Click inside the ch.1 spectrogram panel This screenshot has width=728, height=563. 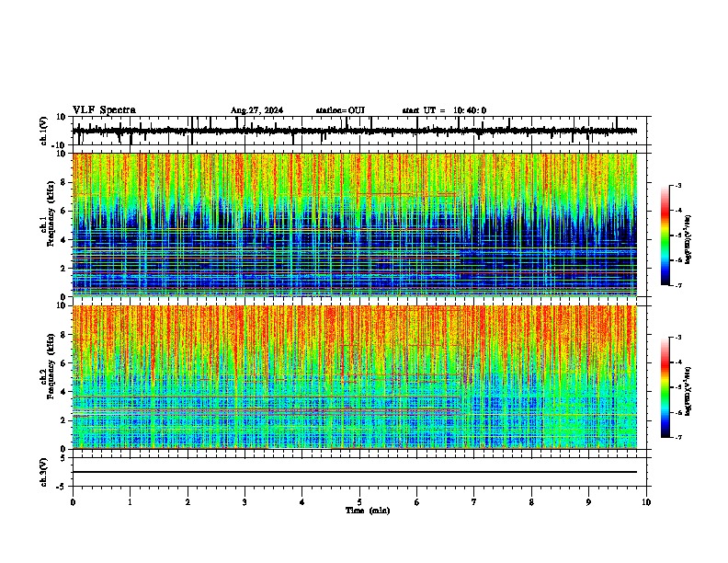(354, 224)
